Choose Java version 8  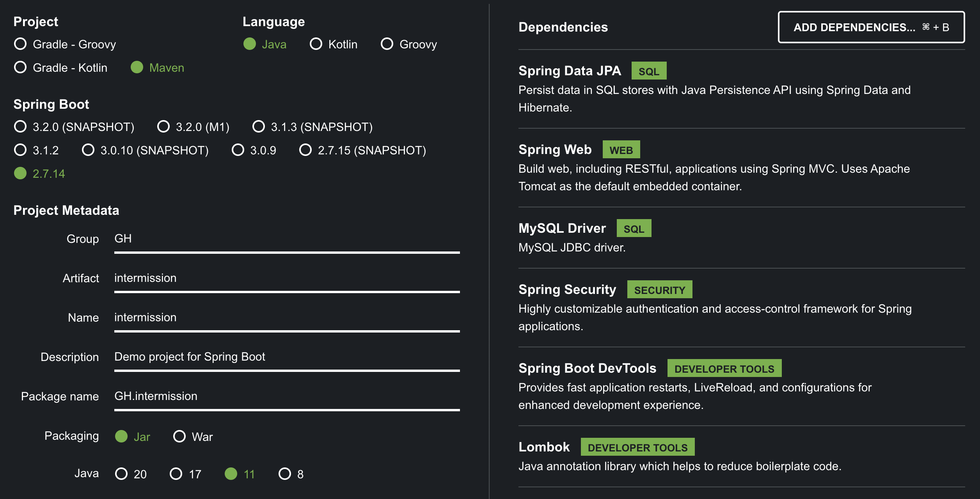[285, 474]
